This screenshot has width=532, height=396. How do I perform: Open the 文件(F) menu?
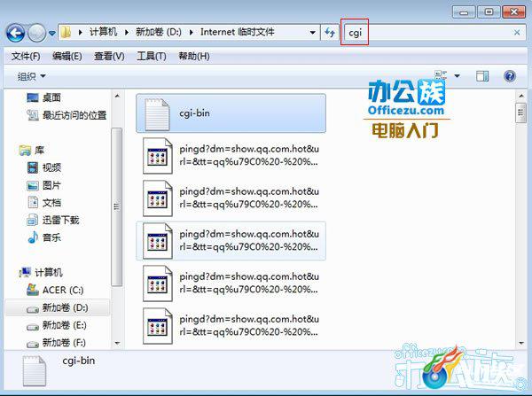click(26, 56)
